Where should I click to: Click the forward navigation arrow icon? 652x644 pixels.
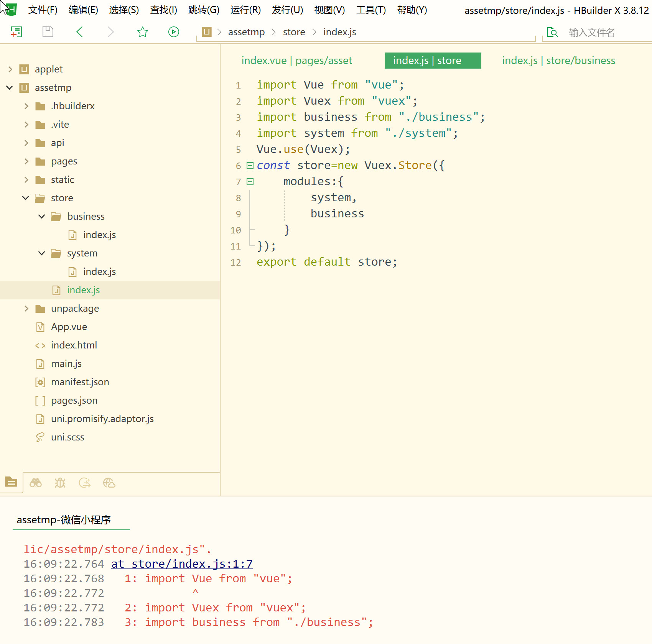pyautogui.click(x=111, y=32)
